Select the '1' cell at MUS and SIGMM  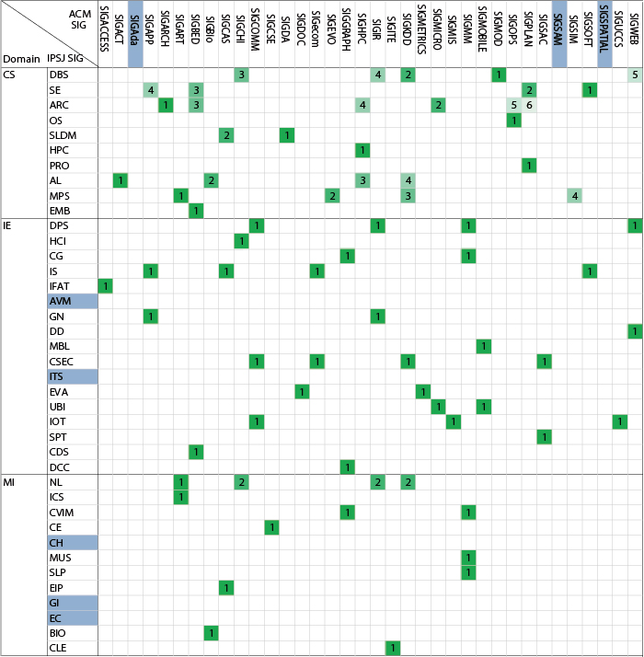[468, 558]
